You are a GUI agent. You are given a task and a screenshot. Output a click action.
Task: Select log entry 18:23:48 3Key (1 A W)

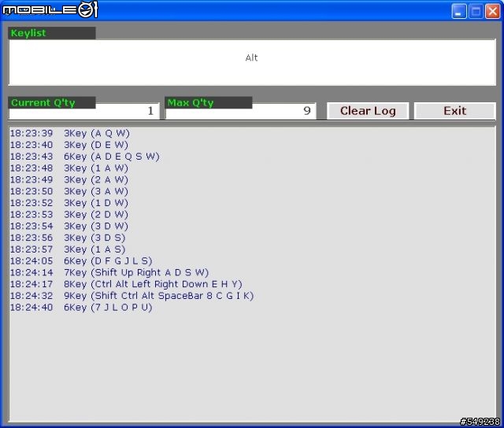(x=69, y=168)
